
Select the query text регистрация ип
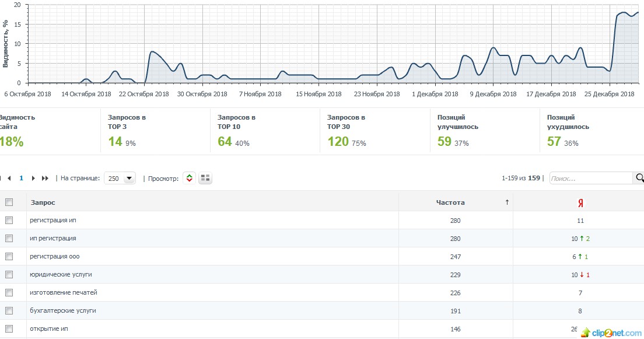tap(53, 220)
